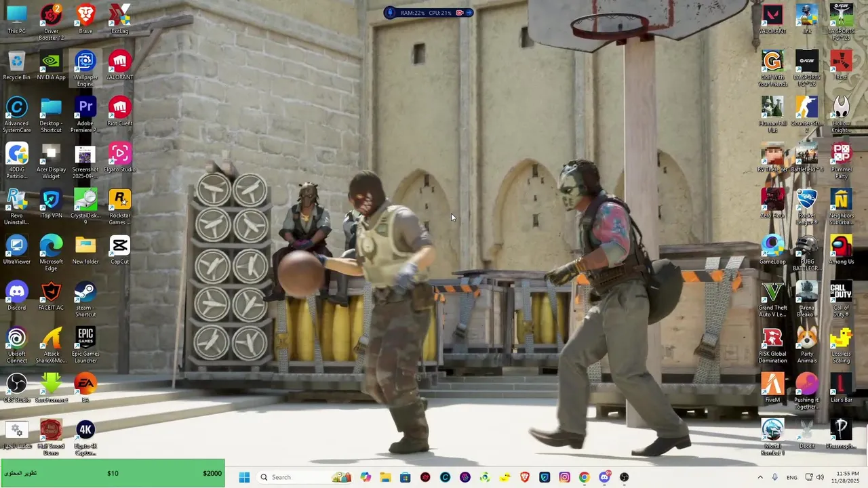Launch Liar's Bar icon
This screenshot has height=488, width=868.
842,388
